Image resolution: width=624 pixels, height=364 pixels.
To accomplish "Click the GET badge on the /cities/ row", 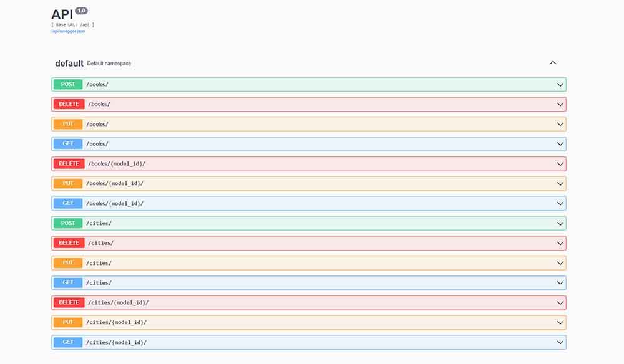I will pos(67,282).
